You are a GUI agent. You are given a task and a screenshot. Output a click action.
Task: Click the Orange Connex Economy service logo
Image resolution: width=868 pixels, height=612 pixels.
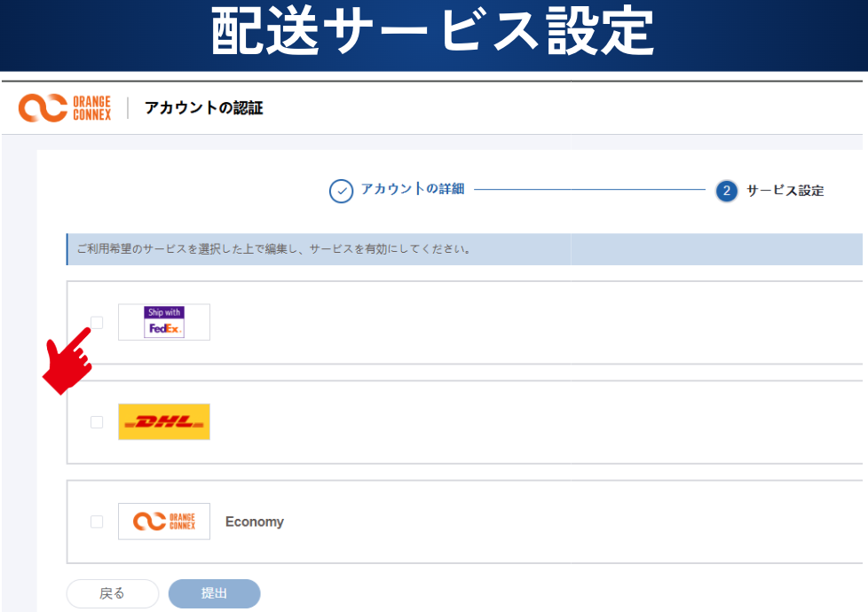[164, 522]
